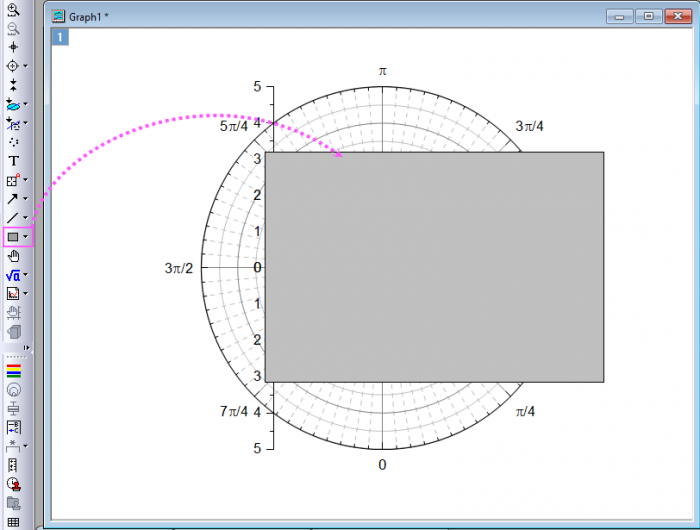Select the Text tool
The width and height of the screenshot is (700, 530).
point(13,161)
